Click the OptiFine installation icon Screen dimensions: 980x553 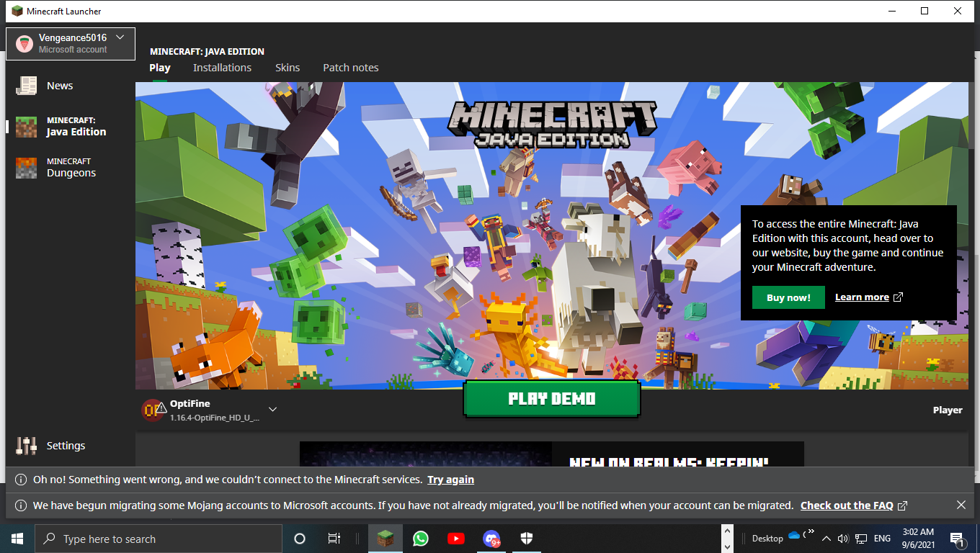[x=153, y=410]
